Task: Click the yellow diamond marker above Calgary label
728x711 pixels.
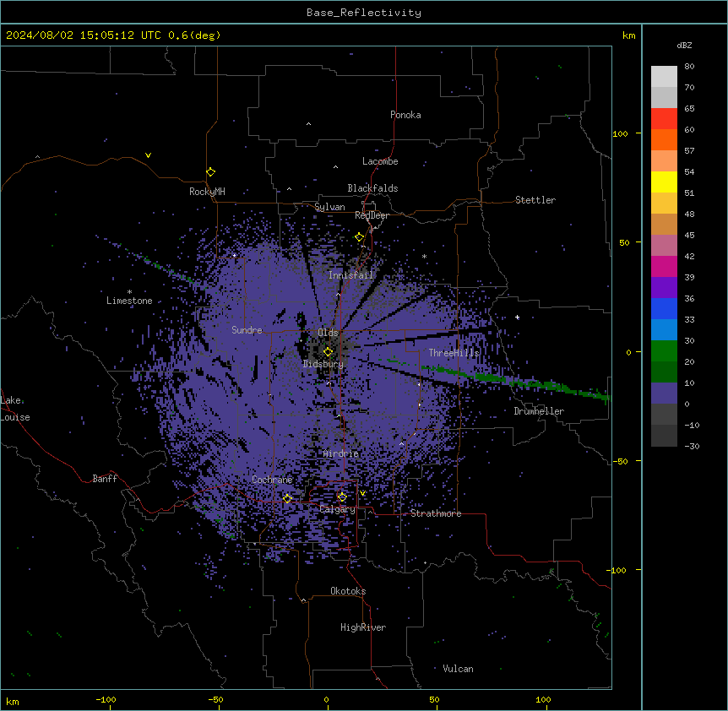Action: pyautogui.click(x=342, y=497)
